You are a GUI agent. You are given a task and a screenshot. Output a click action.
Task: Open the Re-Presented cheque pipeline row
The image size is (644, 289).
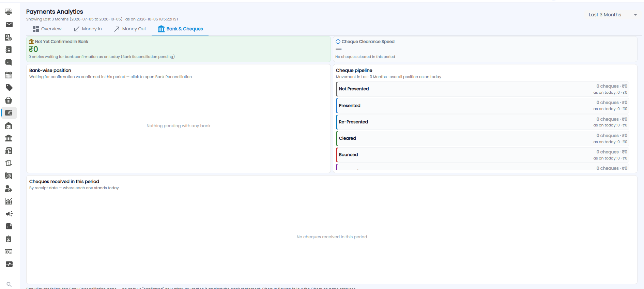coord(482,122)
